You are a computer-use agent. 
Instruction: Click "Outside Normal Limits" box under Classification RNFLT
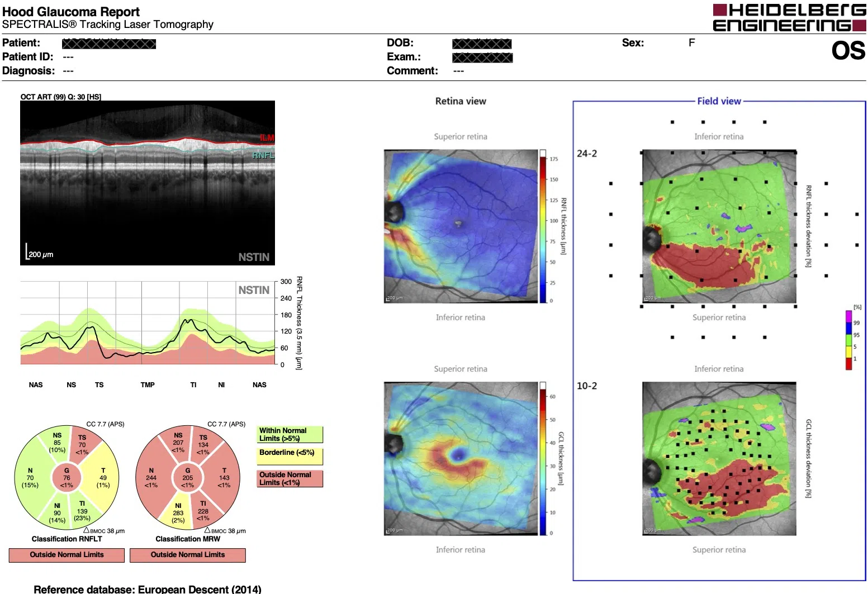coord(67,555)
